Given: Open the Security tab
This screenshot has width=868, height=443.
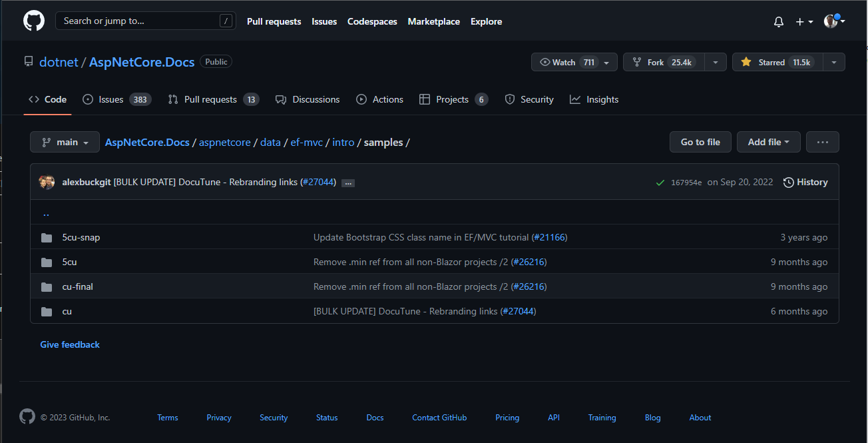Looking at the screenshot, I should [529, 99].
